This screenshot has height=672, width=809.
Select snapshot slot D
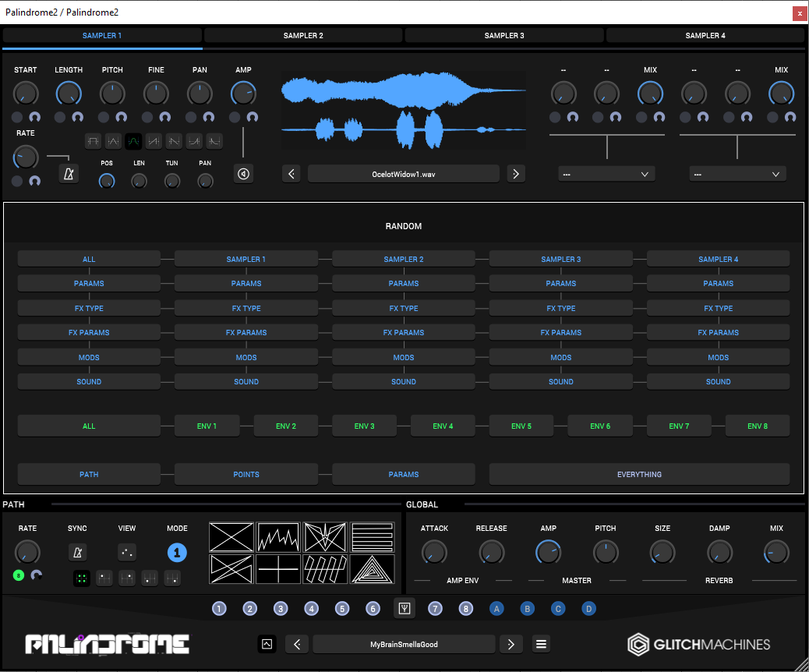click(588, 609)
